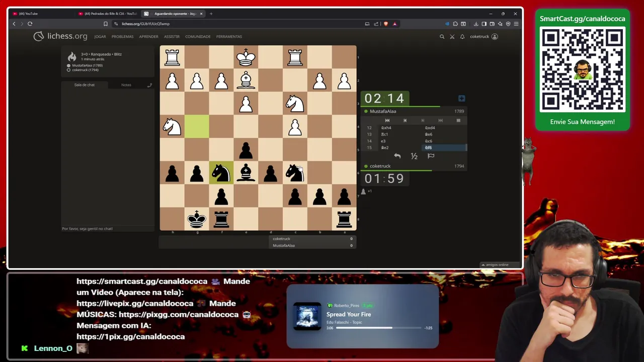Click the lichess.org logo
Viewport: 644px width, 362px height.
pos(60,36)
